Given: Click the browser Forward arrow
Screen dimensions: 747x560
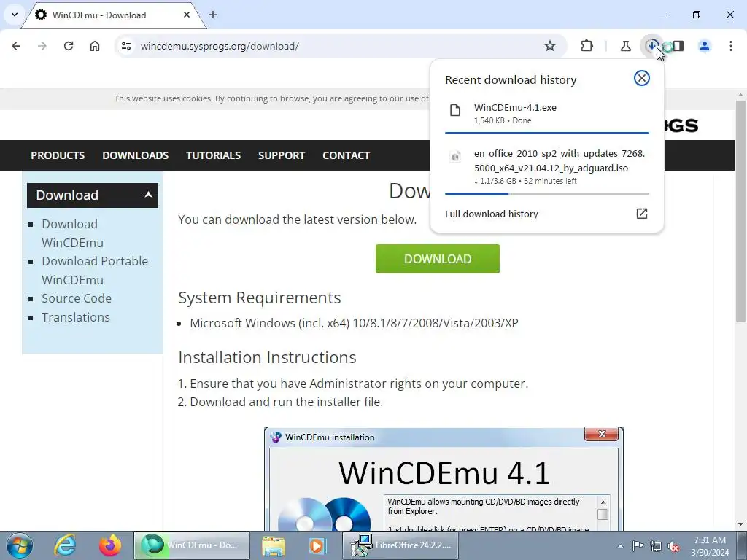Looking at the screenshot, I should [42, 46].
